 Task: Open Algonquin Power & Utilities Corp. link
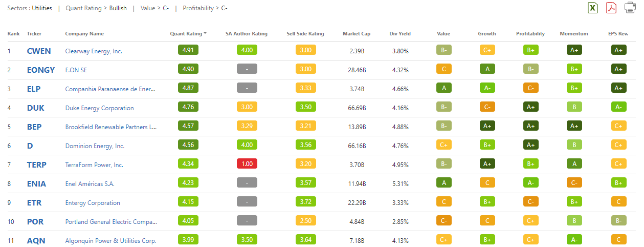coord(110,241)
